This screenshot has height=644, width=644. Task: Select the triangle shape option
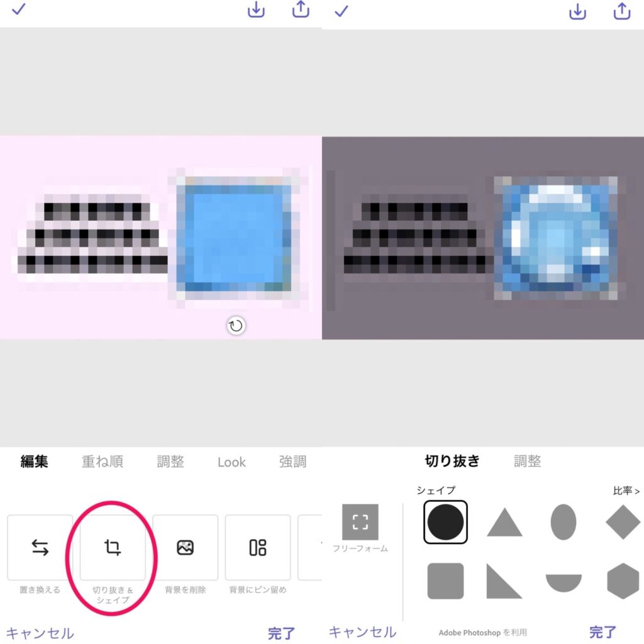504,523
